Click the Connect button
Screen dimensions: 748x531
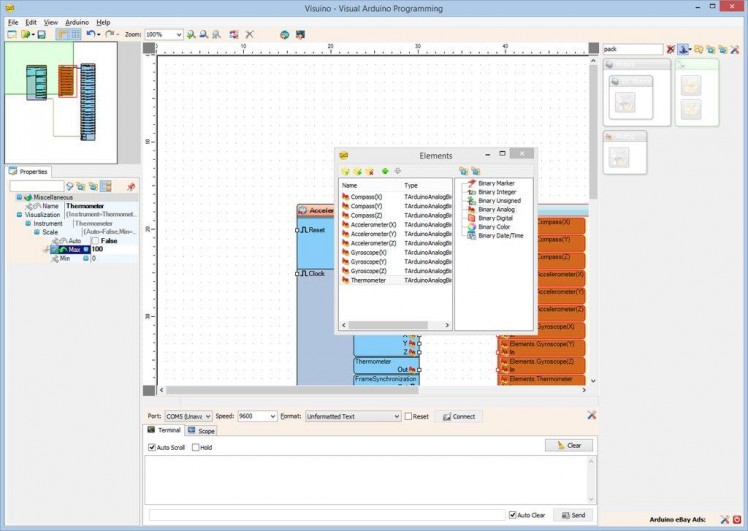(x=459, y=416)
